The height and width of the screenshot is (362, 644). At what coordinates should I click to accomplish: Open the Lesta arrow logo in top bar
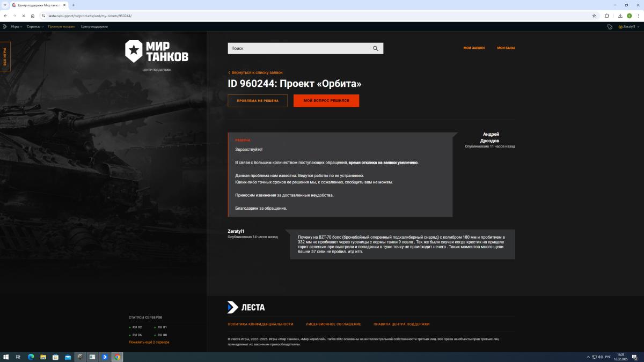click(5, 26)
